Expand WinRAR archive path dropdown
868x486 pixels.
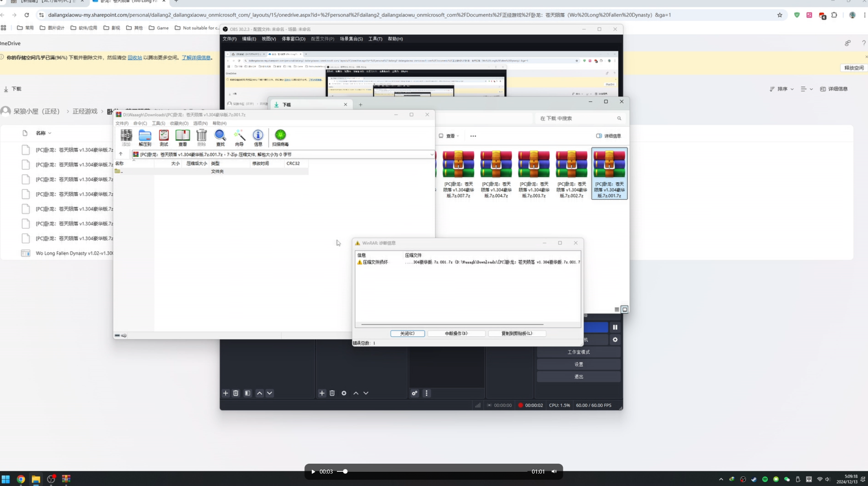(x=432, y=154)
